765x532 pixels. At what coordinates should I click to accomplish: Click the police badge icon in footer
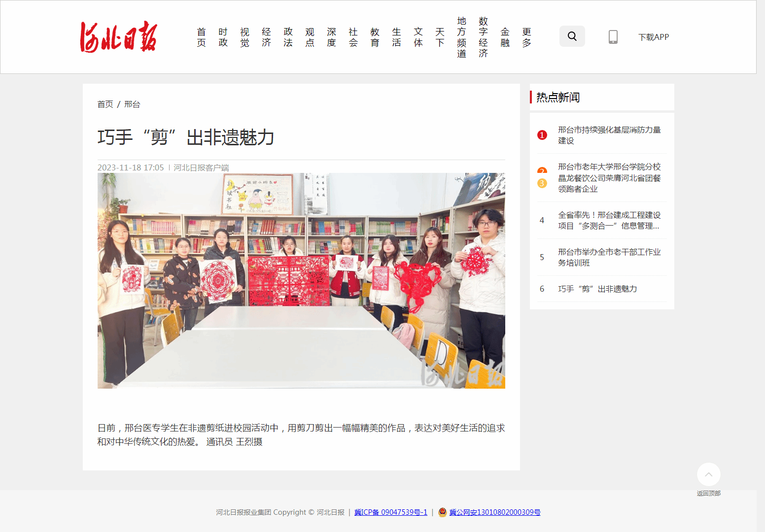(x=442, y=512)
